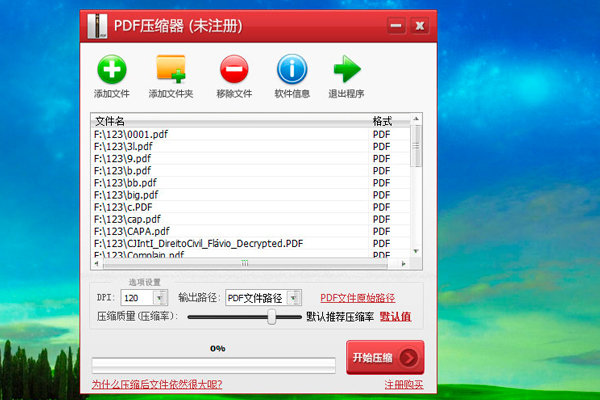Minimize the PDF compressor window
Image resolution: width=600 pixels, height=400 pixels.
click(396, 26)
